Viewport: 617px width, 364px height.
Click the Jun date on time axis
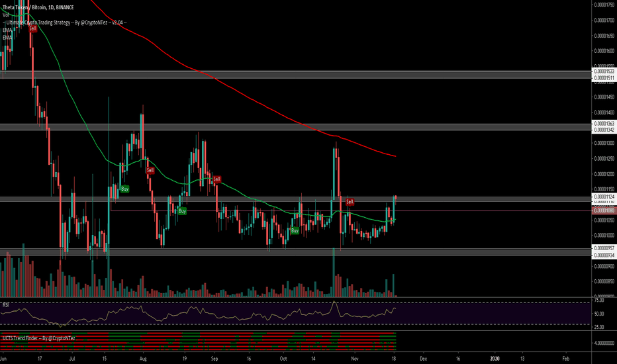(x=3, y=359)
